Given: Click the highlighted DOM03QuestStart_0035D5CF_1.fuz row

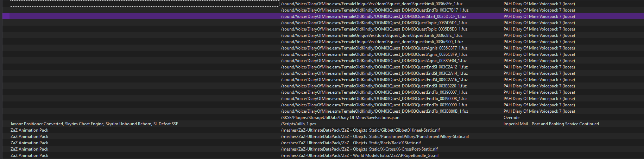Looking at the screenshot, I should 373,16.
